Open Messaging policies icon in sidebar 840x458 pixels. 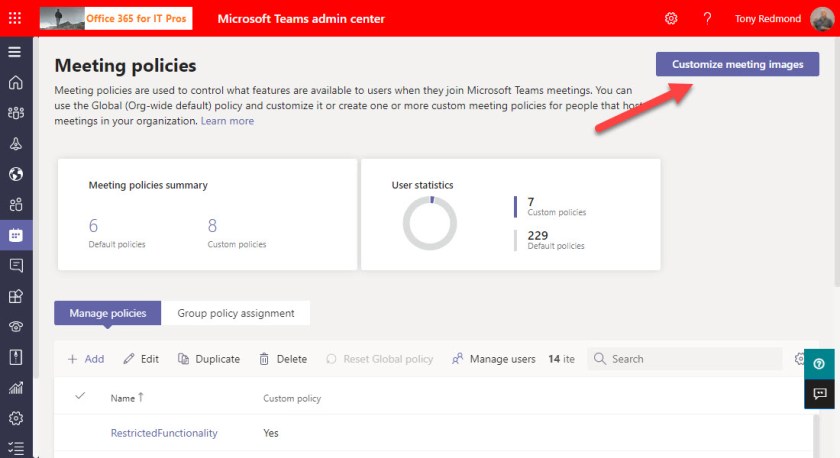click(16, 266)
